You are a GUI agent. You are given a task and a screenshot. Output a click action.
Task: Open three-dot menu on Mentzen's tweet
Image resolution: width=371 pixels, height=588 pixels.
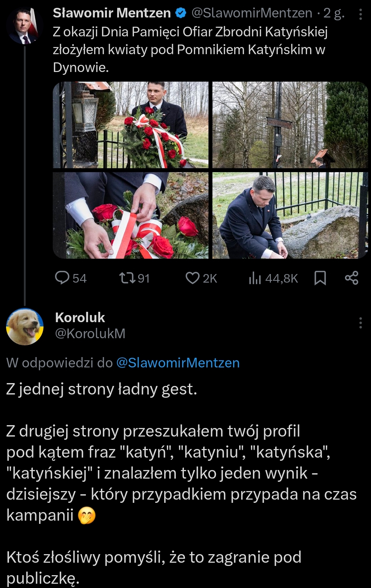360,14
